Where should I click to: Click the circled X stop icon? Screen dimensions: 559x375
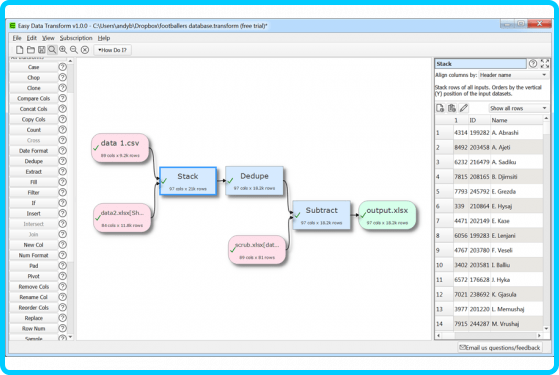85,50
